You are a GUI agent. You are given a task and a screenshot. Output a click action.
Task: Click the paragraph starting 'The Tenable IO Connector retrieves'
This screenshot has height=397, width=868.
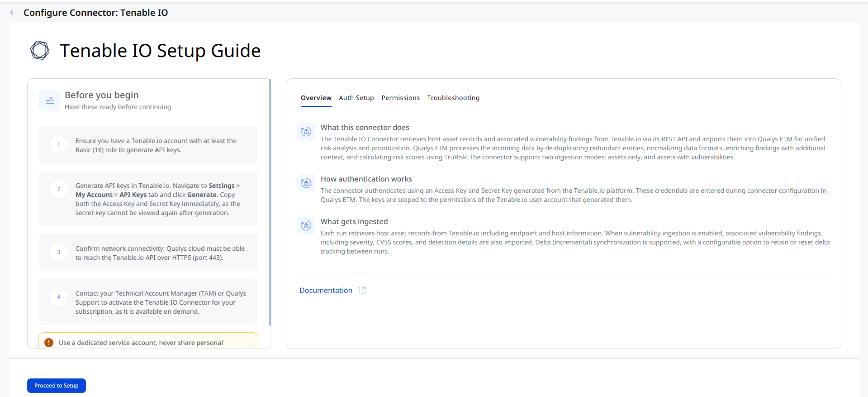(x=573, y=148)
